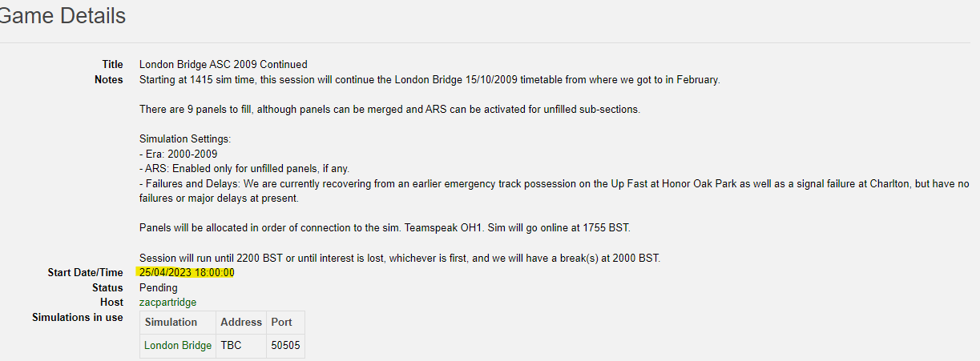
Task: Click the Teamspeak OH1 panels allocation sentence
Action: pos(385,228)
